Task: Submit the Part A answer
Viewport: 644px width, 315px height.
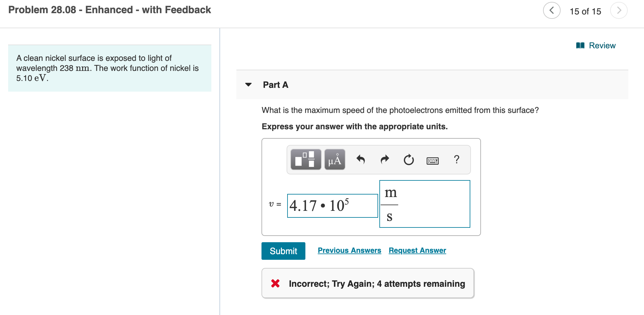Action: click(283, 251)
